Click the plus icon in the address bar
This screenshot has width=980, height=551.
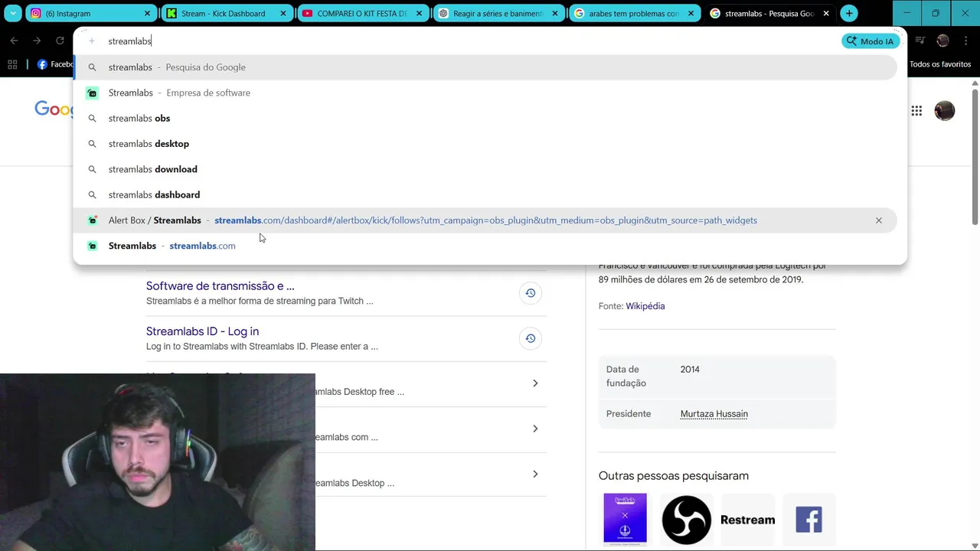coord(92,41)
